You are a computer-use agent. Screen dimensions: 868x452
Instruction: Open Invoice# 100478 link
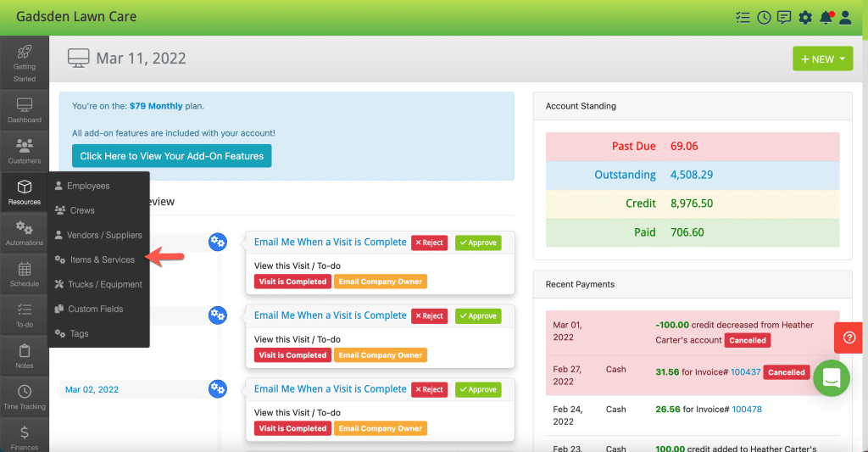pyautogui.click(x=747, y=409)
